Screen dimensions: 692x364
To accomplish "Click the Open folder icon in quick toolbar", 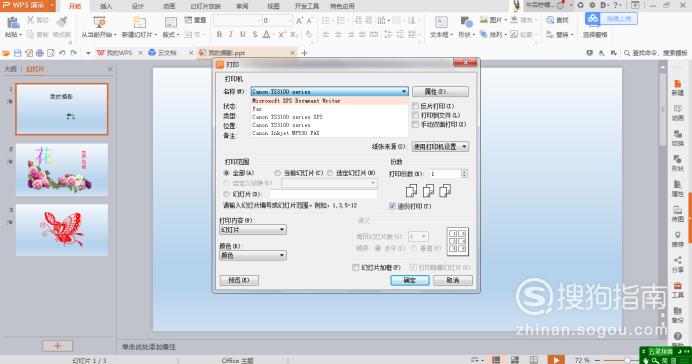I will coord(6,53).
